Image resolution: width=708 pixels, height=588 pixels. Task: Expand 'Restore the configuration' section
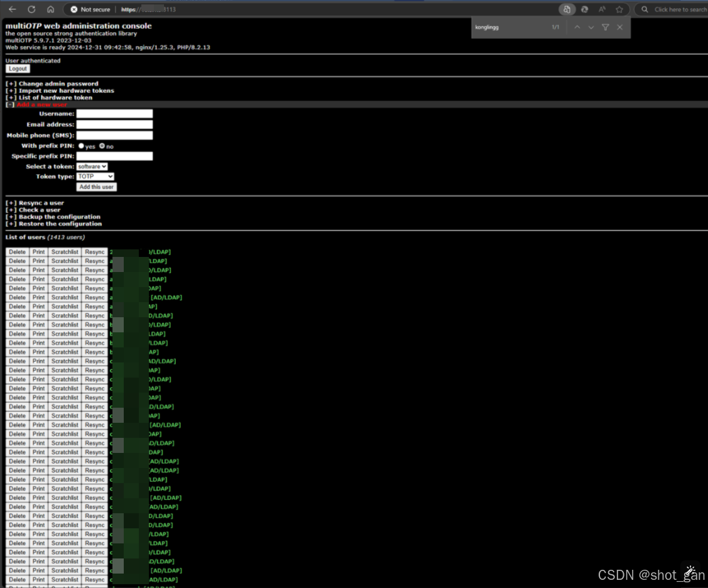tap(54, 224)
